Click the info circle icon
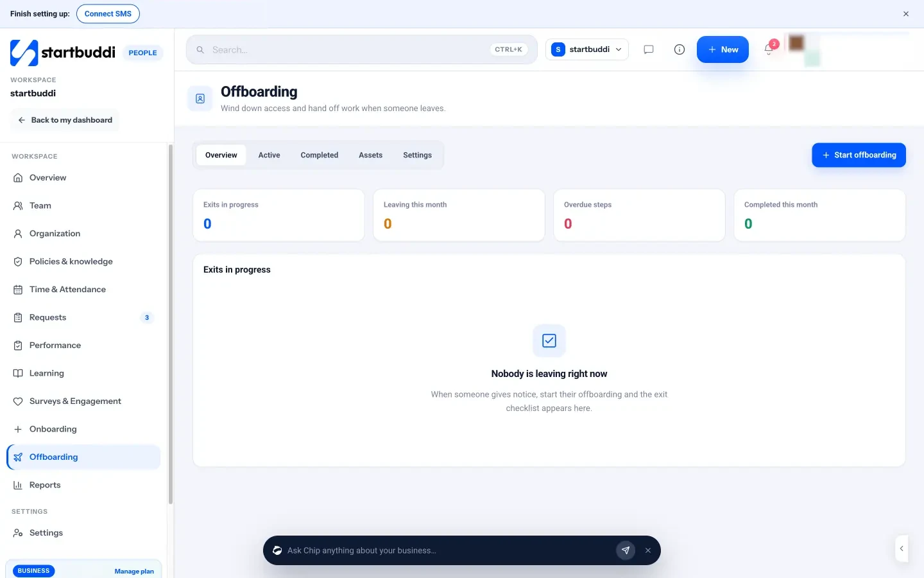 pos(680,49)
